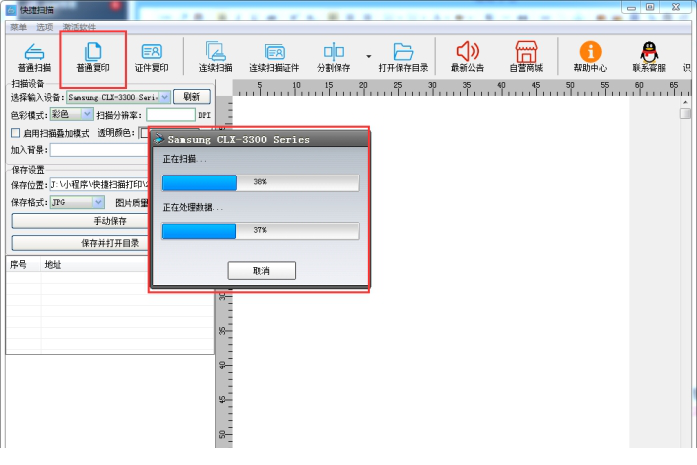Click the 扫描分辨率 DPI input field

tap(170, 115)
